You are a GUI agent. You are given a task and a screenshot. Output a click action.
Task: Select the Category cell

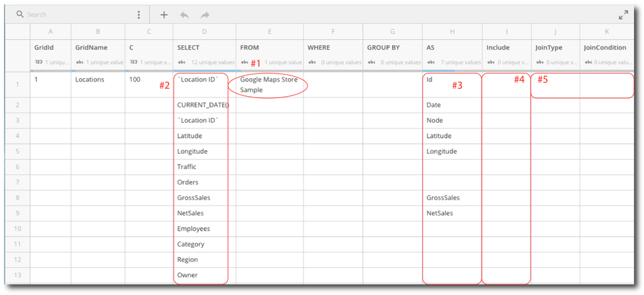(x=205, y=245)
